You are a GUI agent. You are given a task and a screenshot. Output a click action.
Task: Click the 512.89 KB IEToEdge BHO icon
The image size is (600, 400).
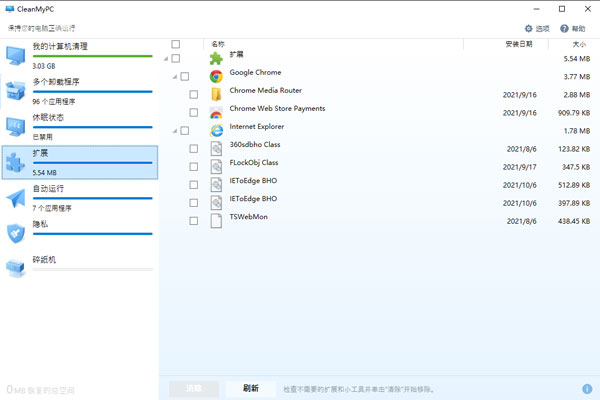click(x=216, y=184)
